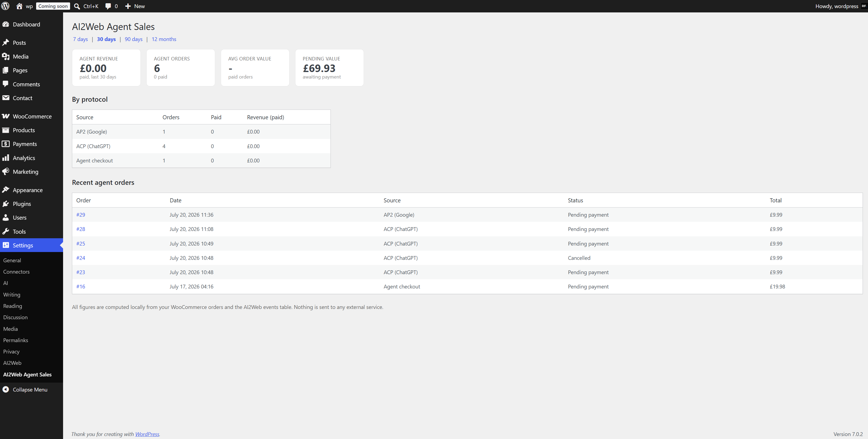This screenshot has height=439, width=868.
Task: Open the comments bubble icon in toolbar
Action: pos(108,6)
